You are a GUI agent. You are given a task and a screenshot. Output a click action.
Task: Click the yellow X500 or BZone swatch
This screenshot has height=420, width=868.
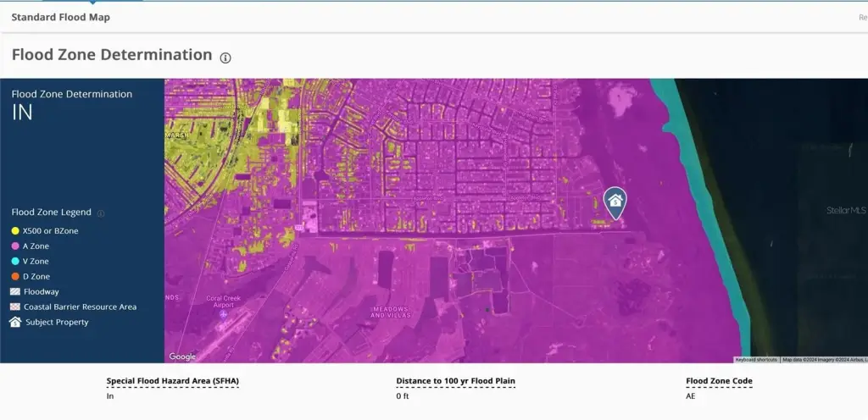(15, 231)
